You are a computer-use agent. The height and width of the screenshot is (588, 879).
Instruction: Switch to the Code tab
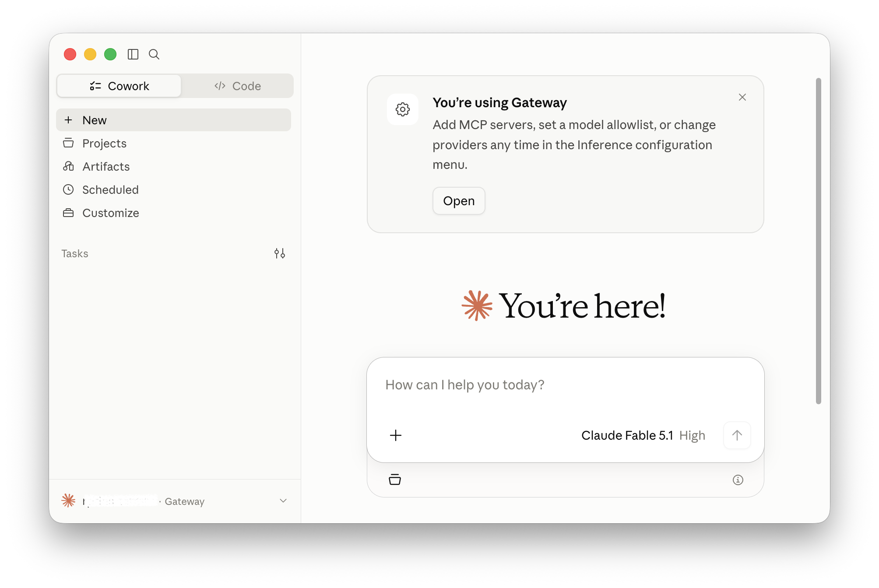click(238, 86)
